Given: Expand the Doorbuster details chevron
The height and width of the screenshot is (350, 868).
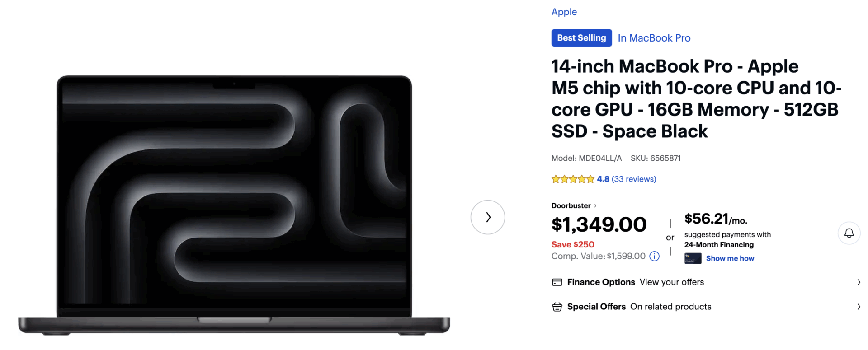Looking at the screenshot, I should pyautogui.click(x=595, y=205).
